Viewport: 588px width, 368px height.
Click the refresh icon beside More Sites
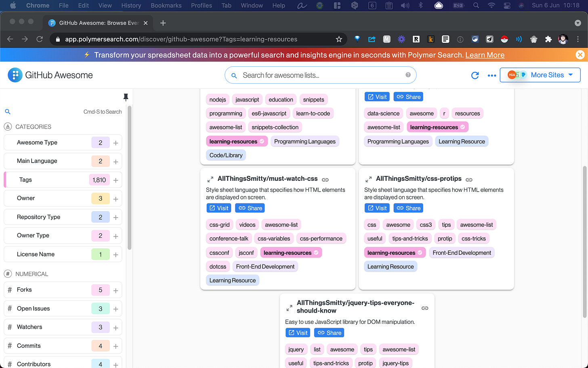coord(475,75)
